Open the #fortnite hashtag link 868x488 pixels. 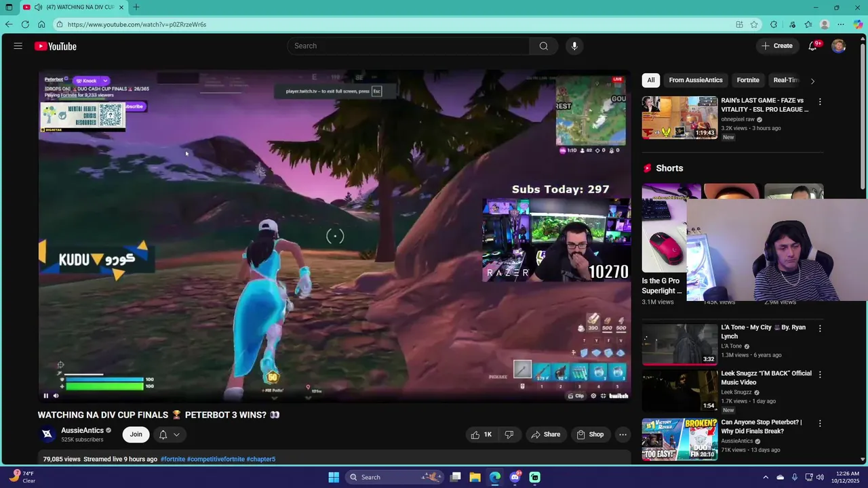(x=173, y=459)
